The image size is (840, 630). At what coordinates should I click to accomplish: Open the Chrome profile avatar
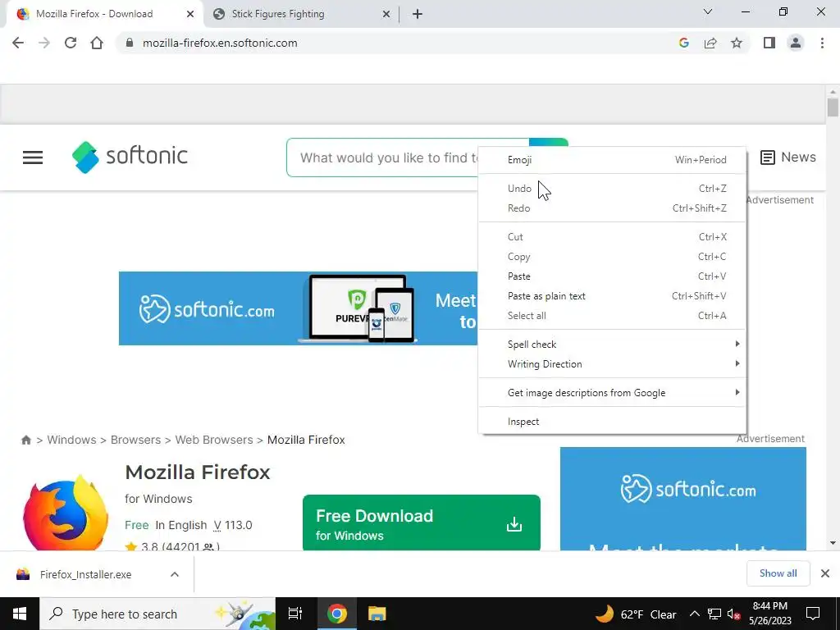796,43
